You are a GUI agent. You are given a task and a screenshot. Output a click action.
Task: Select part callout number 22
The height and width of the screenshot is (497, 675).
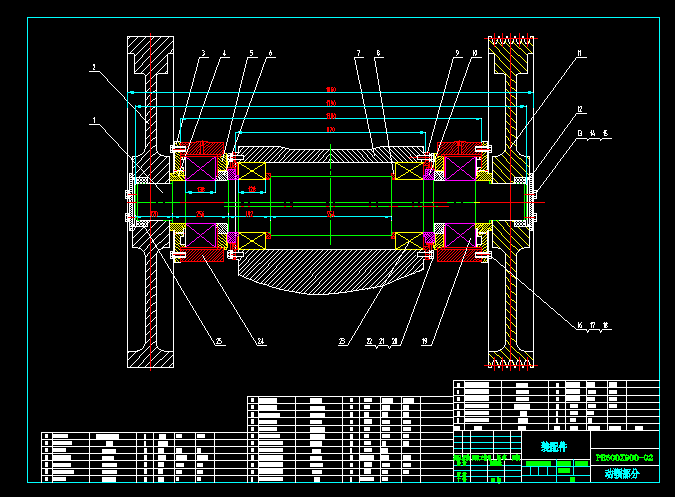tap(369, 341)
